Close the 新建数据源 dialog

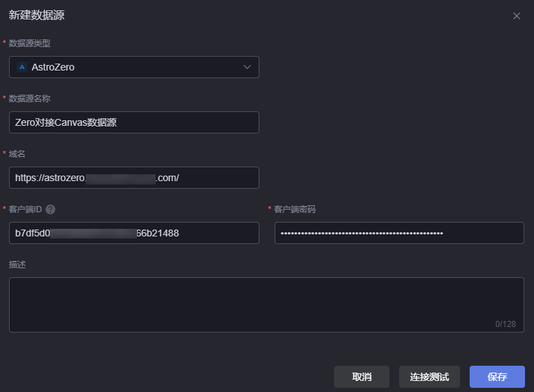click(516, 16)
